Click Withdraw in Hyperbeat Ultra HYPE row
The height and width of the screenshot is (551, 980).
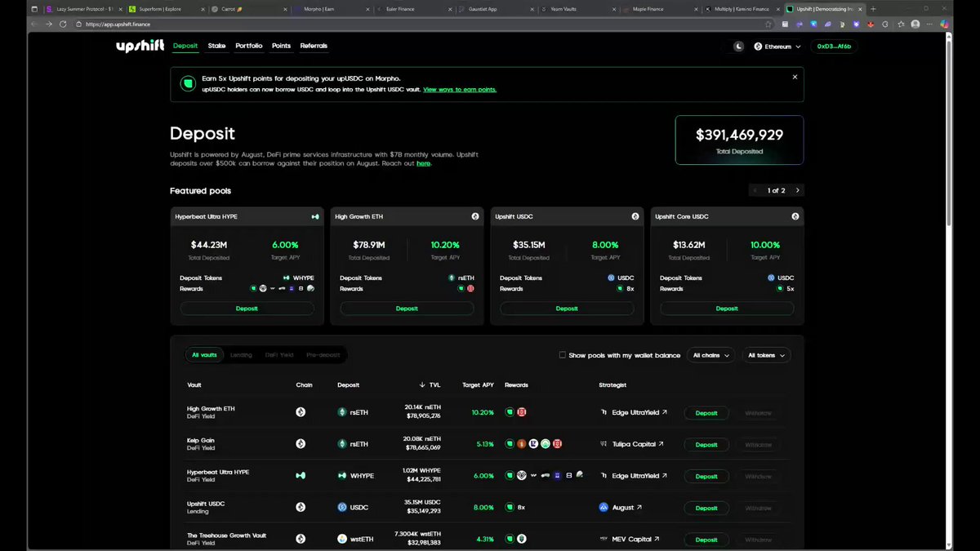[x=758, y=476]
